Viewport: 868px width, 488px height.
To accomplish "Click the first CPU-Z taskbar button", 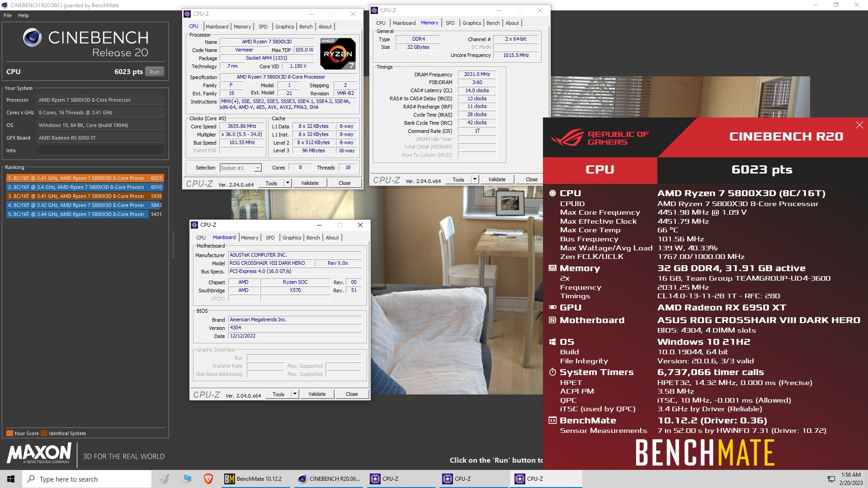I will [401, 479].
